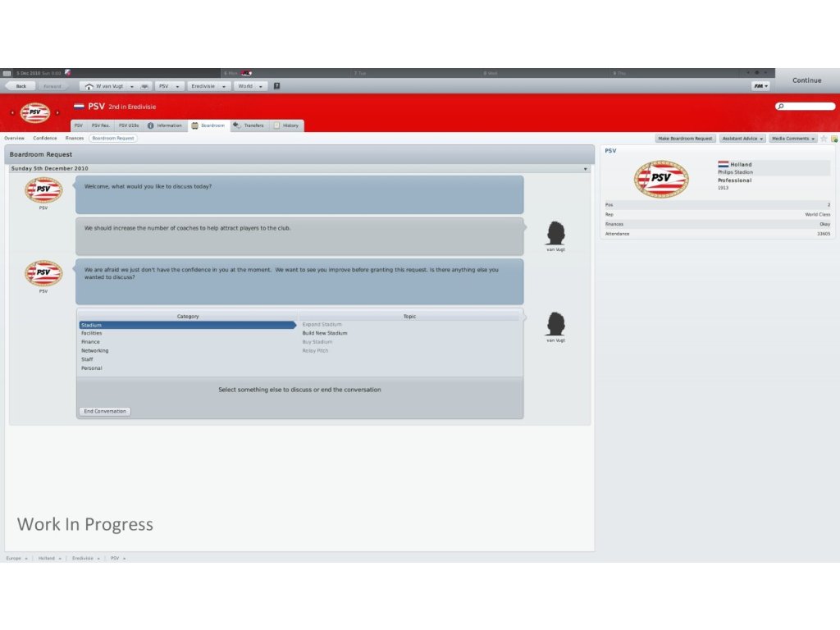840x630 pixels.
Task: Select the Boardroom tab
Action: pyautogui.click(x=209, y=126)
